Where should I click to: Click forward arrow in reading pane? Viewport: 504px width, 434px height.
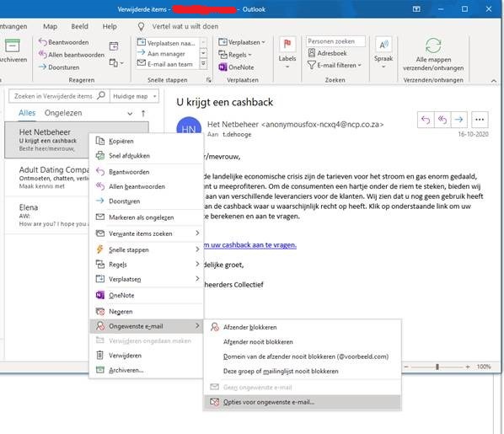pos(459,120)
